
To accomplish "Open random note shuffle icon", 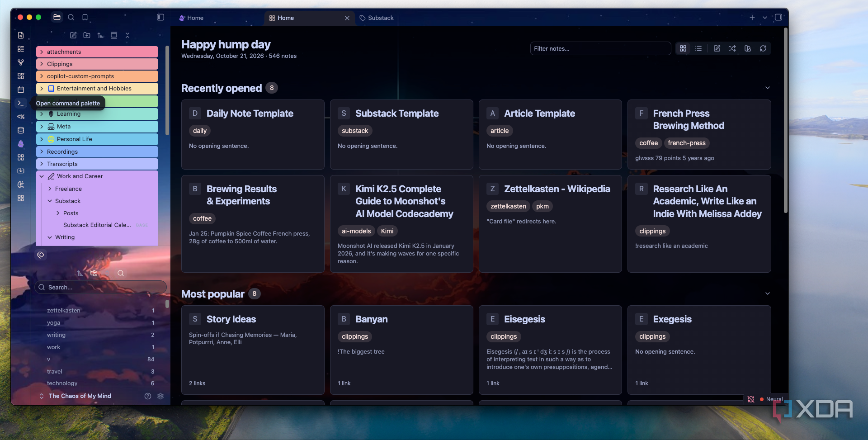I will pyautogui.click(x=732, y=48).
